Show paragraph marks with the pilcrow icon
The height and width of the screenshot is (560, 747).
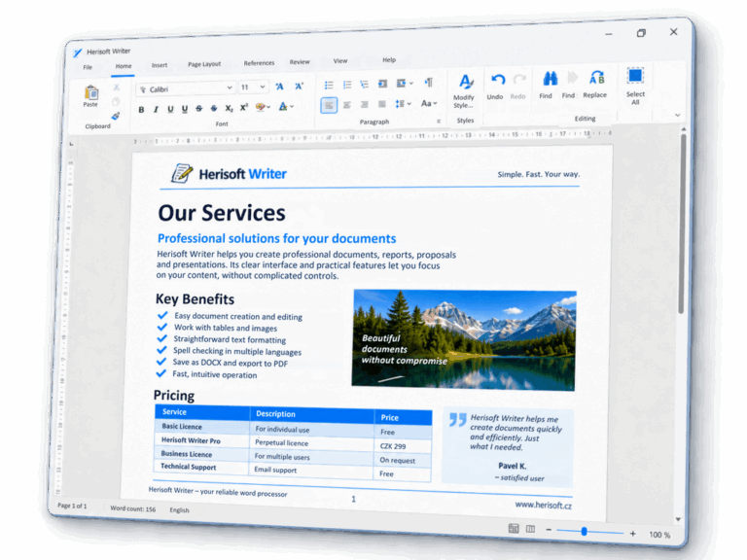point(429,83)
